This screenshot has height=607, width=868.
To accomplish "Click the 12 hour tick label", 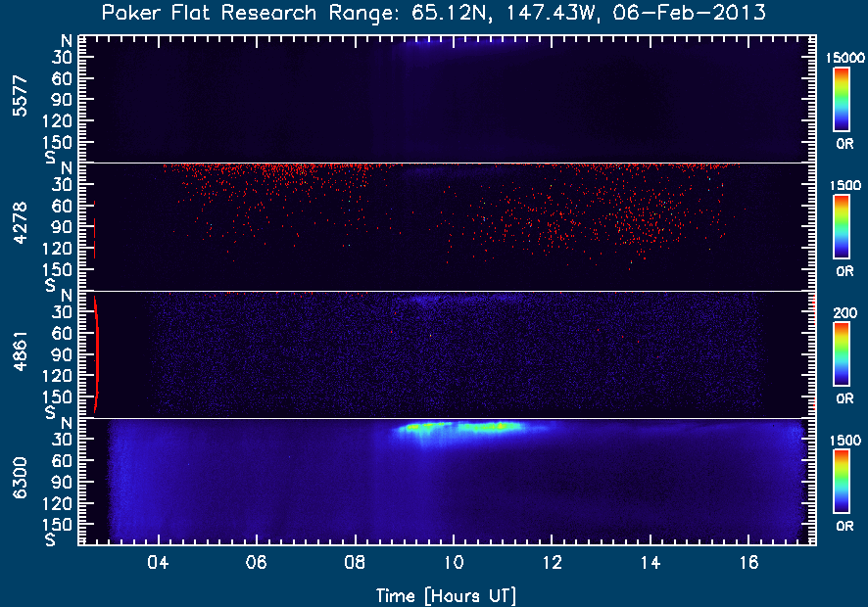I will [552, 563].
